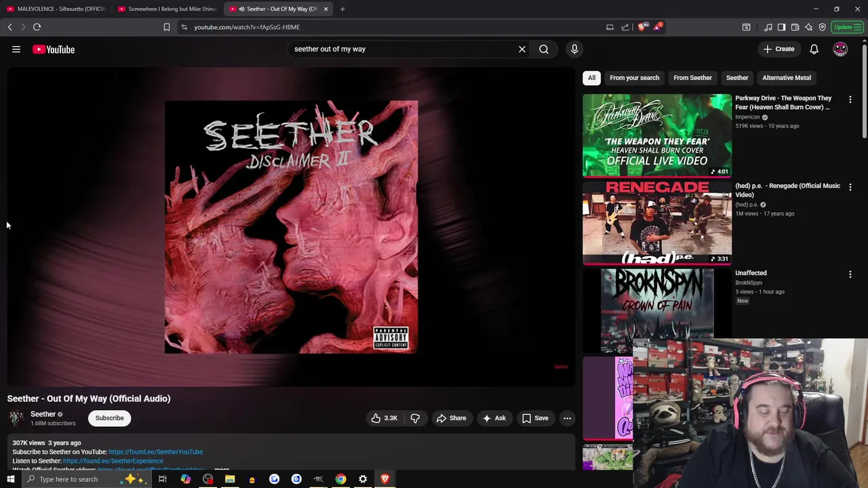Open Brave Rewards triangle icon

[657, 27]
